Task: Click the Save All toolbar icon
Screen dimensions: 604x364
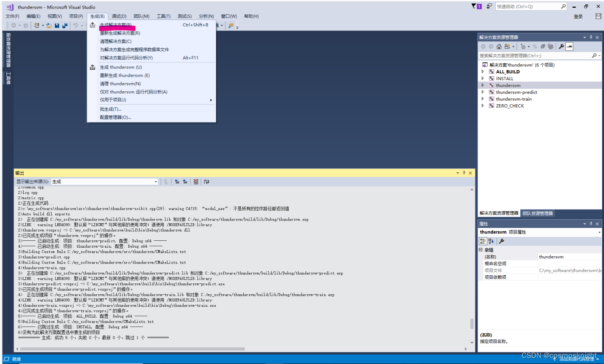Action: click(65, 25)
